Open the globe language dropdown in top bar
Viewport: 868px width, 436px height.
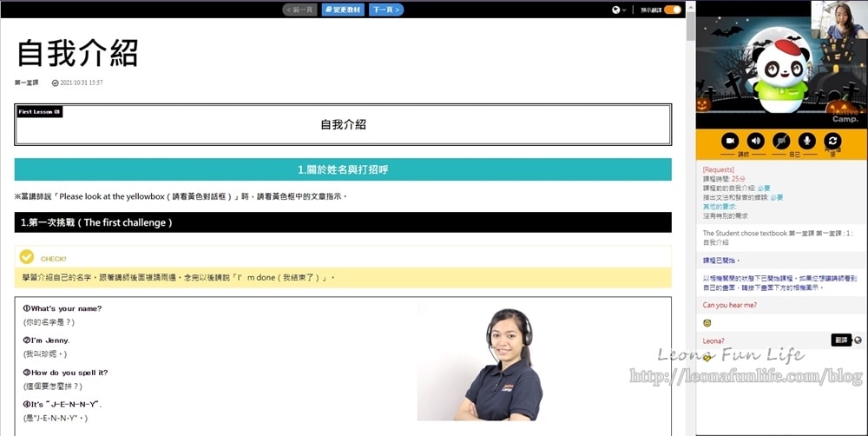tap(618, 10)
